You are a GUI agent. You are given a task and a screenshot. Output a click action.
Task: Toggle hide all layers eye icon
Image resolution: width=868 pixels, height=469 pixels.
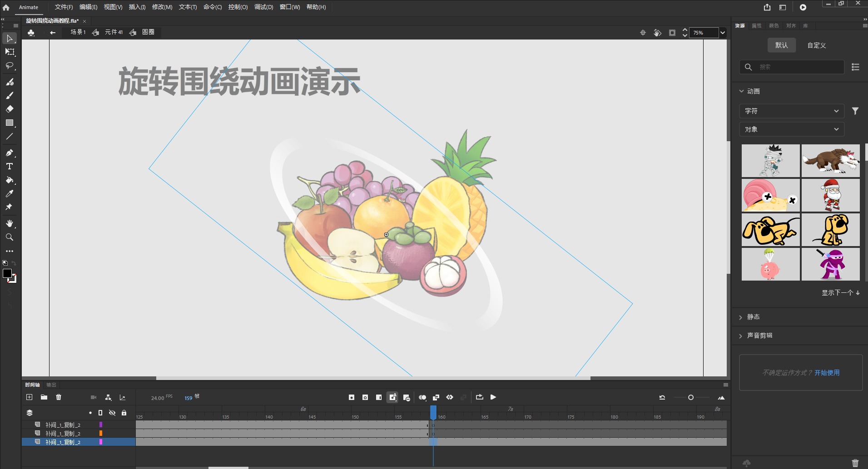[112, 413]
